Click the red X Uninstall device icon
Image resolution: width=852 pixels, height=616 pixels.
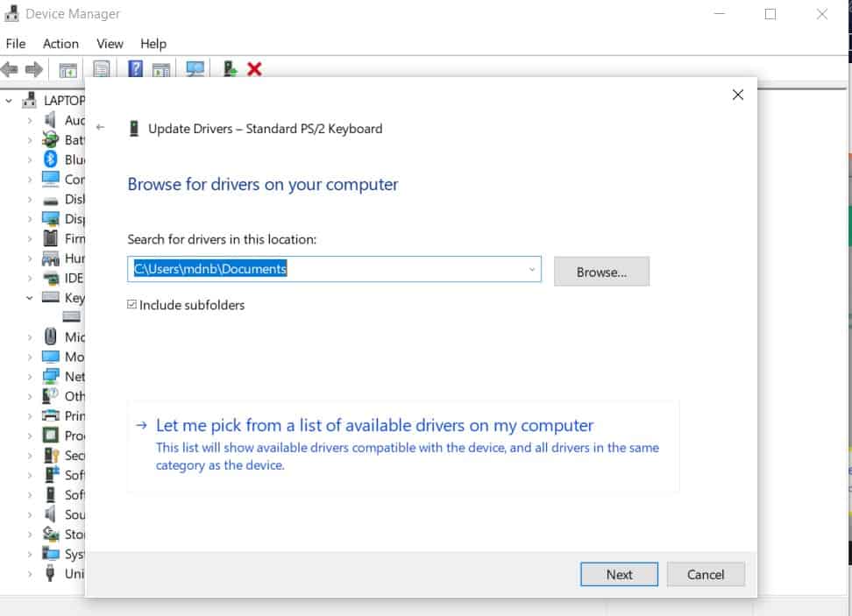click(x=255, y=69)
